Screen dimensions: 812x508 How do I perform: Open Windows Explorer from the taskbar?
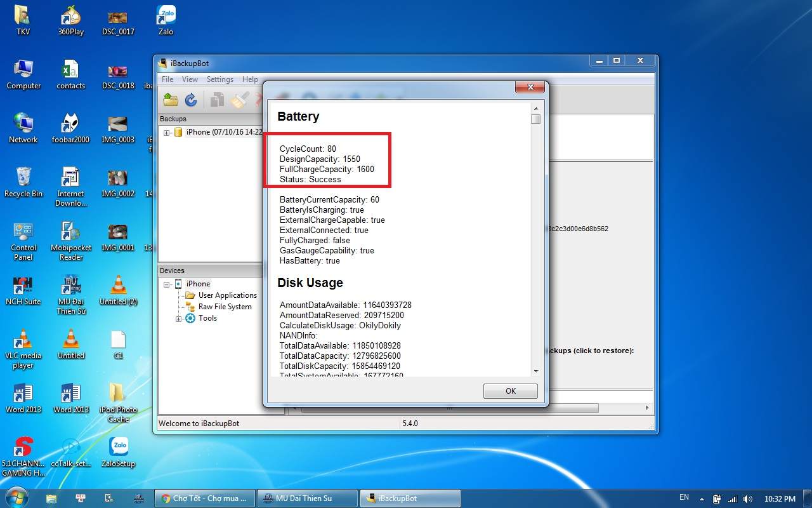51,498
